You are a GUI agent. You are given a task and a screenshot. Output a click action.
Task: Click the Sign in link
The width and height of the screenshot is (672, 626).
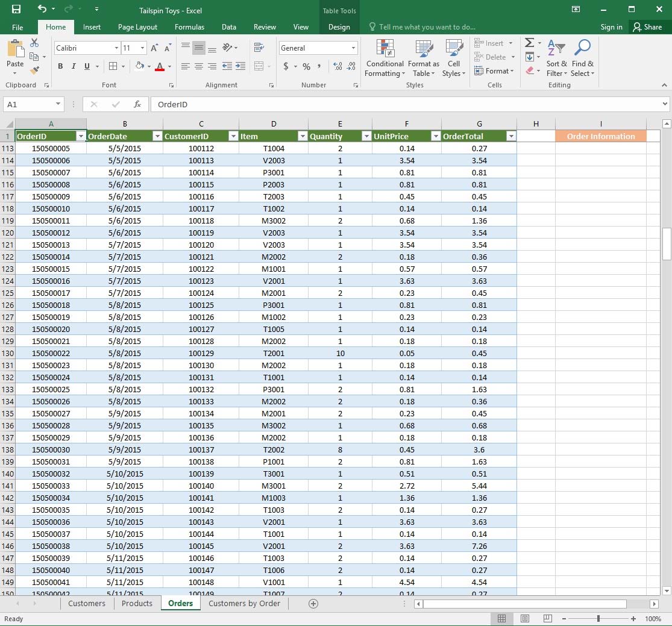[x=611, y=27]
